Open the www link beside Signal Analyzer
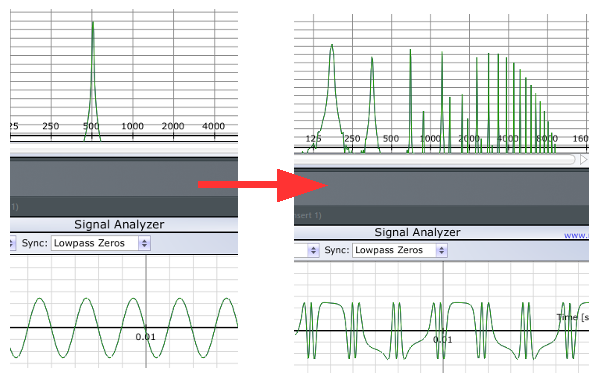 (x=576, y=235)
